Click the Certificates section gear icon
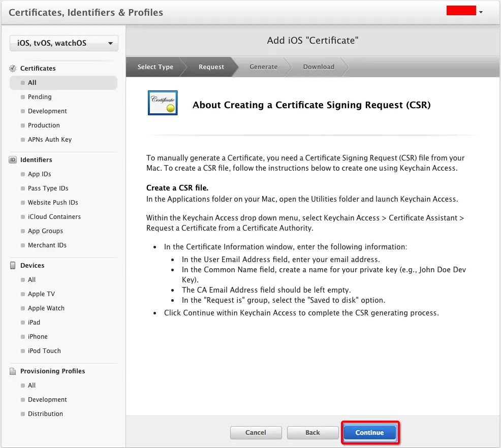This screenshot has width=501, height=448. point(13,69)
